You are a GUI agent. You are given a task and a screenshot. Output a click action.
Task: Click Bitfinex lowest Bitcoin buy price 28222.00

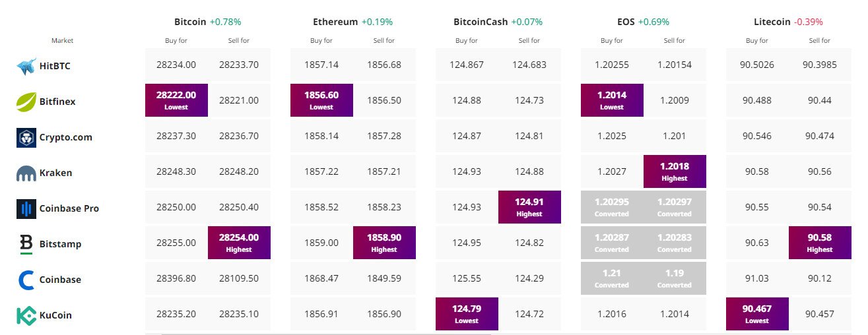click(x=176, y=100)
